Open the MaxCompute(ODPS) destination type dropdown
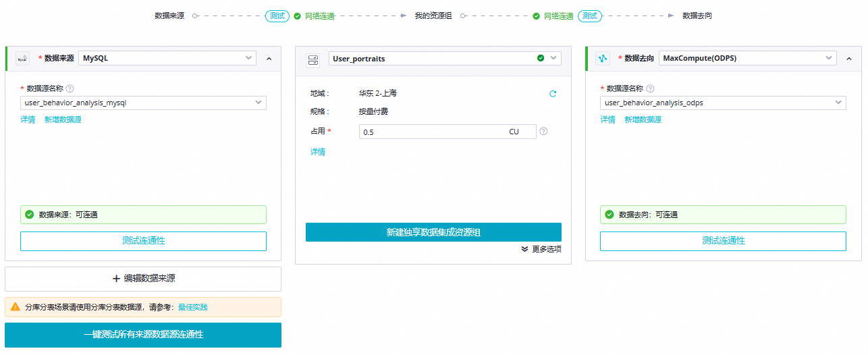 [748, 58]
